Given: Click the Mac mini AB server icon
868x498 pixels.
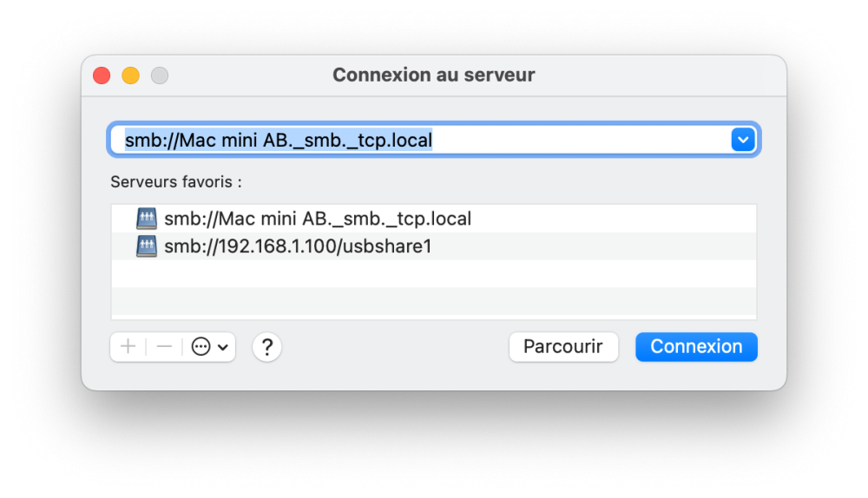Looking at the screenshot, I should [147, 219].
